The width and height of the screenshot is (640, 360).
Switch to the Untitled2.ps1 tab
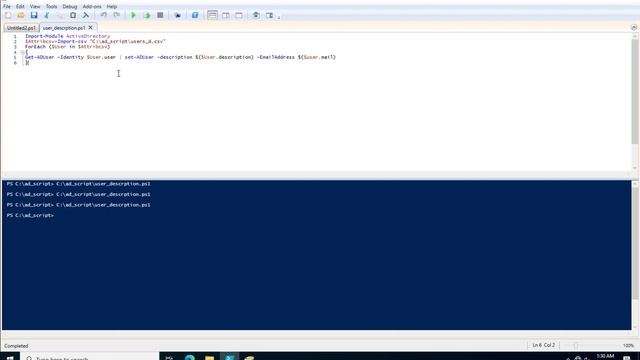21,28
